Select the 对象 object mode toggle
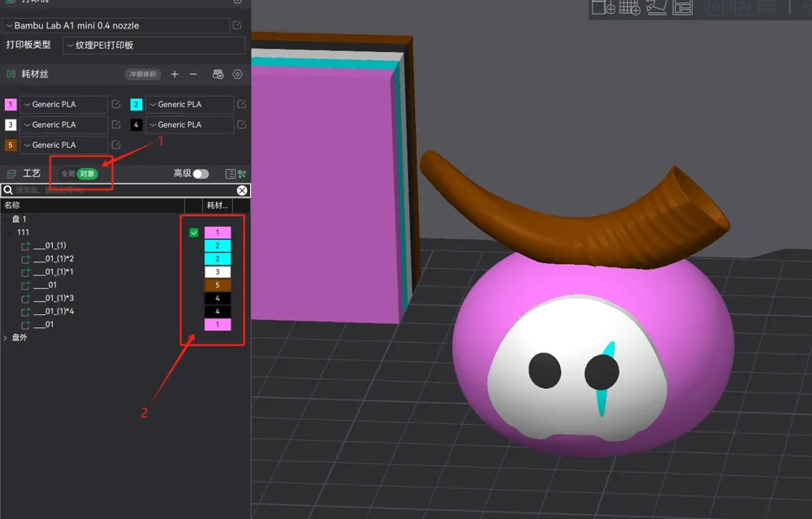The image size is (812, 519). pyautogui.click(x=87, y=174)
